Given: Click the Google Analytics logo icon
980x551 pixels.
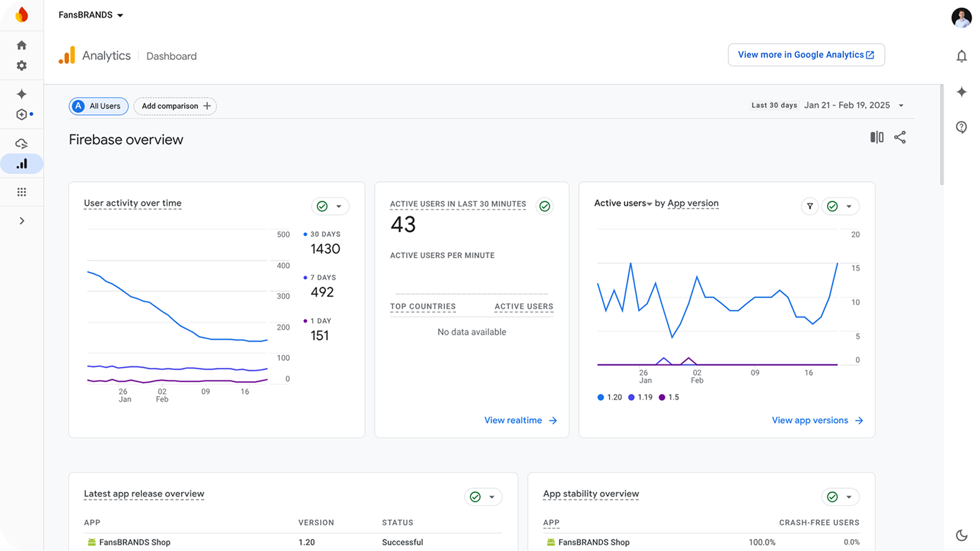Looking at the screenshot, I should point(67,56).
